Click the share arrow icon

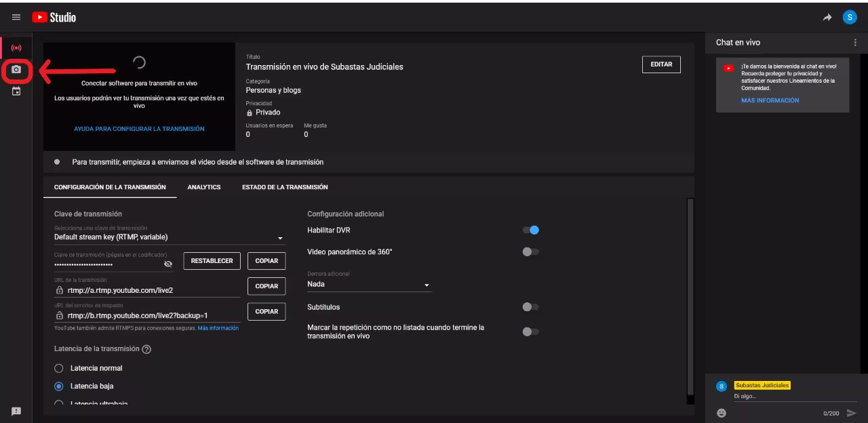828,18
